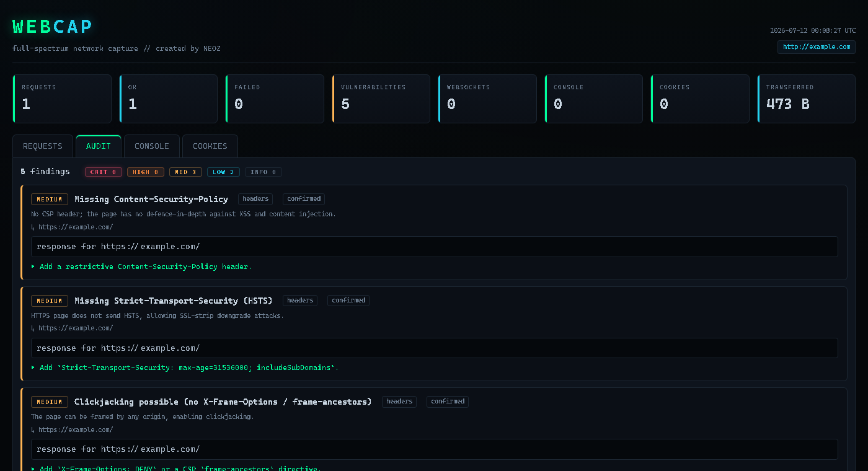The width and height of the screenshot is (868, 471).
Task: Open the Console tab
Action: (152, 146)
